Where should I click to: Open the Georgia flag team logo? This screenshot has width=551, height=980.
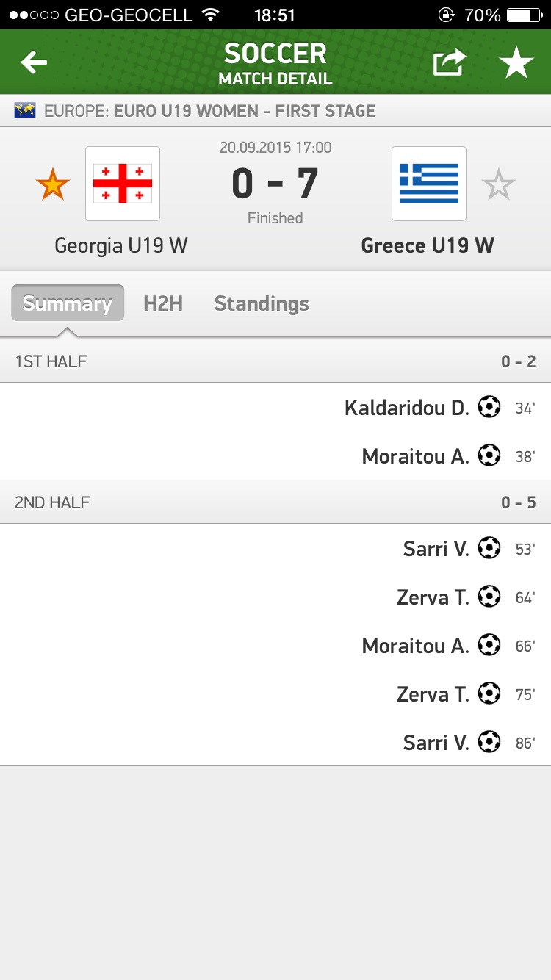tap(123, 184)
